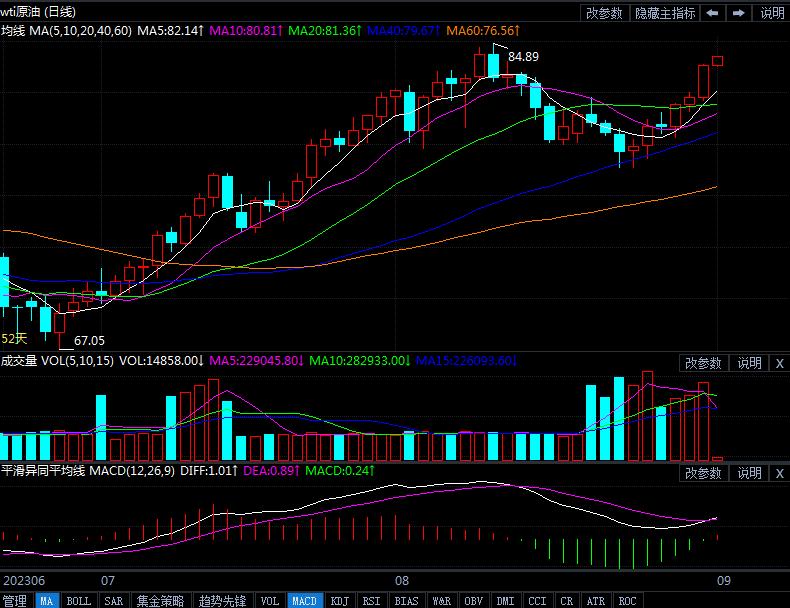Click the right arrow navigation icon
This screenshot has height=608, width=790.
point(740,13)
